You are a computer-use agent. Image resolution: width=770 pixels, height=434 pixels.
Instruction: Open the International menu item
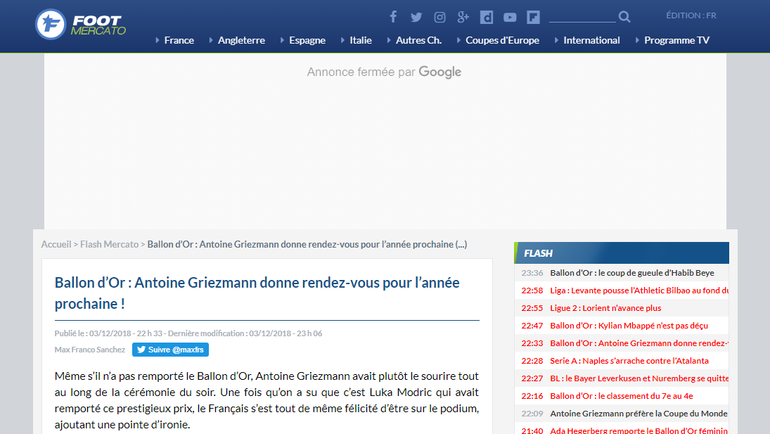[x=591, y=40]
